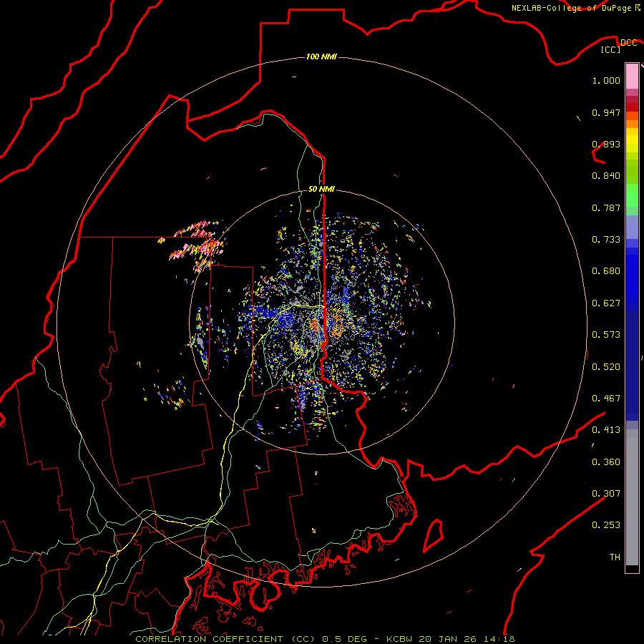Click the 0.253 legend value
The width and height of the screenshot is (644, 644).
click(606, 525)
